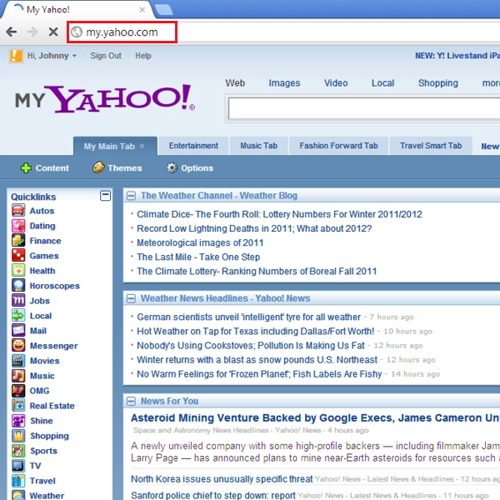Click the Finance icon in Quicklinks
Image resolution: width=500 pixels, height=500 pixels.
(18, 241)
